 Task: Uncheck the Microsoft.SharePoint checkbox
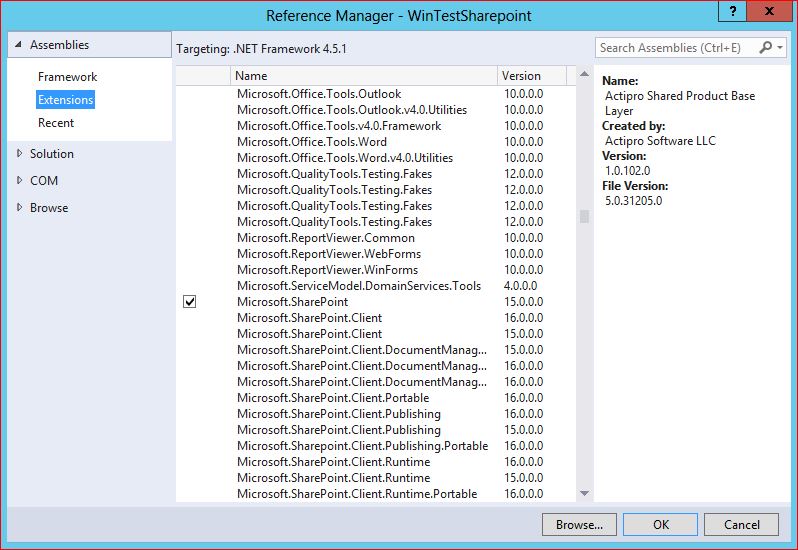(189, 302)
